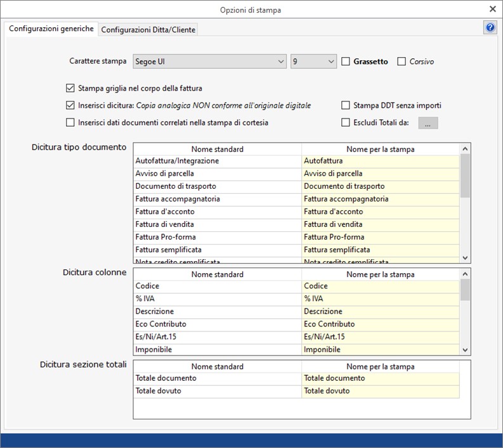Edit print name cell 'Totale documento'
The width and height of the screenshot is (503, 448).
(x=381, y=378)
